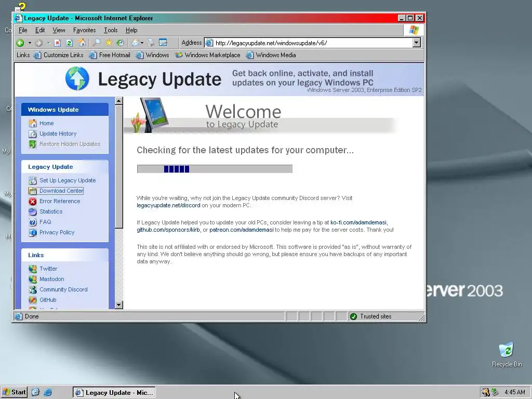Open Windows Media in Links bar
The image size is (532, 399).
[x=271, y=55]
